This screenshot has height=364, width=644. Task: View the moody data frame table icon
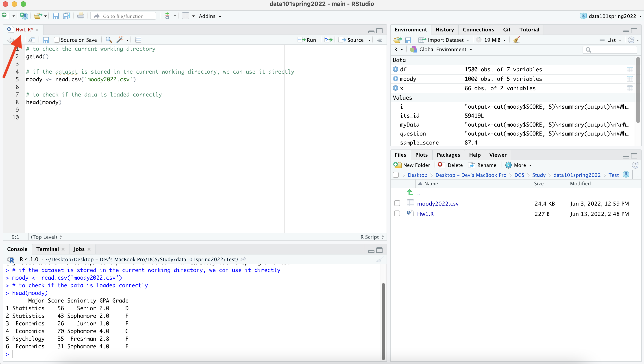[629, 79]
